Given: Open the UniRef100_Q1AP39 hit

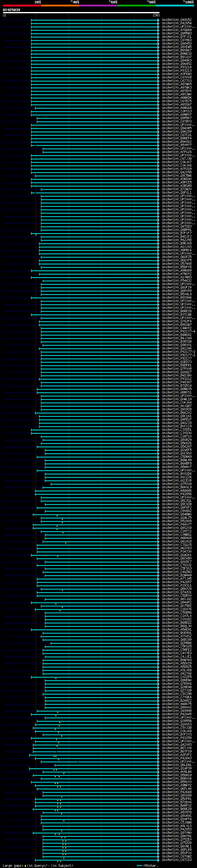Looking at the screenshot, I should pyautogui.click(x=177, y=768).
